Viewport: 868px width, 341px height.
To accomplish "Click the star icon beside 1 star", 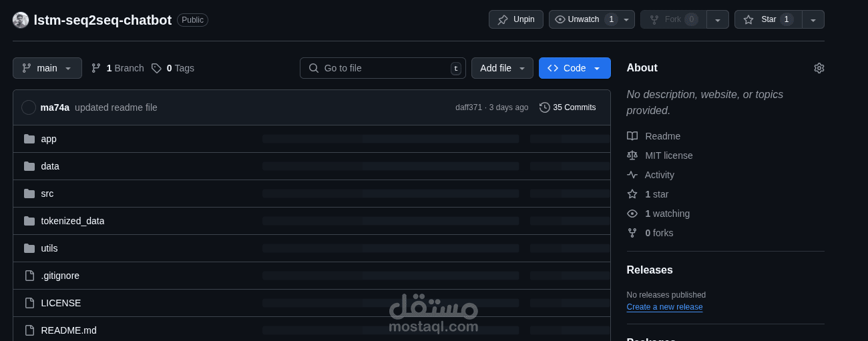I will tap(632, 194).
